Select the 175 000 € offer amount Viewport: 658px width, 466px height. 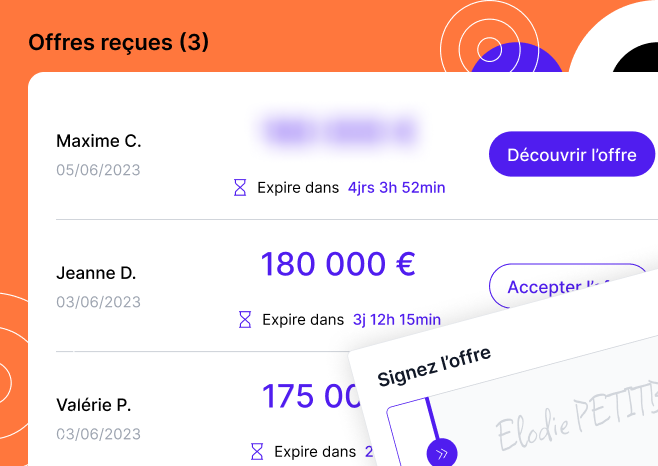click(x=311, y=396)
